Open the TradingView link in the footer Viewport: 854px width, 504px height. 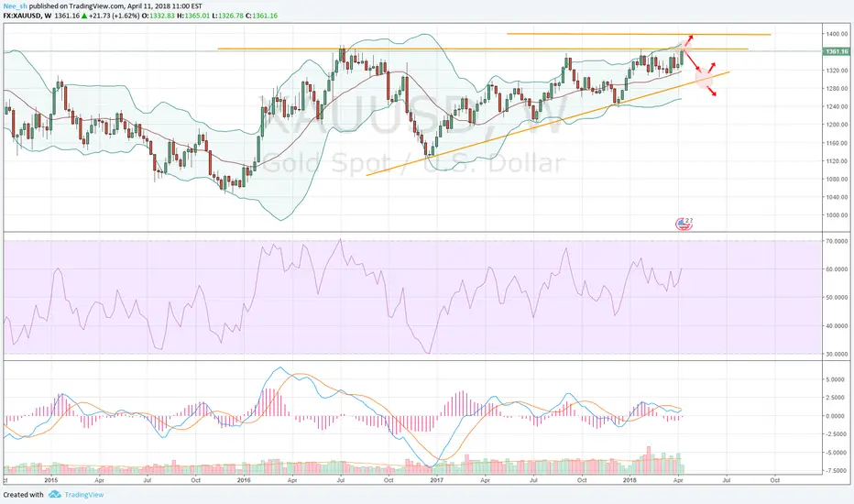[84, 495]
